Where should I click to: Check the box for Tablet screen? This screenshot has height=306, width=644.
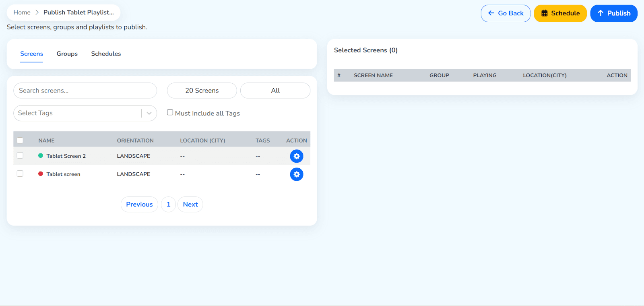tap(20, 174)
